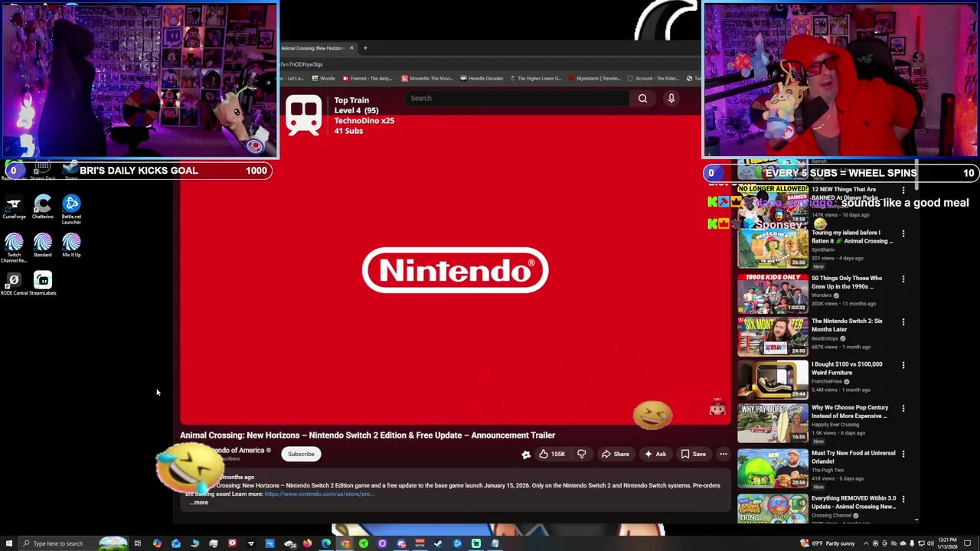Start voice search with microphone icon
This screenshot has height=551, width=980.
671,98
